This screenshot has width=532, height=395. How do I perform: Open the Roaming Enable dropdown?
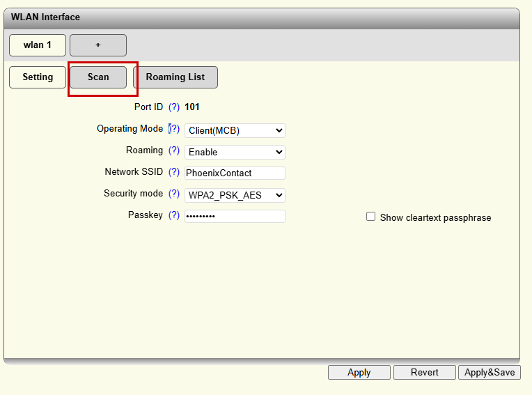(235, 152)
